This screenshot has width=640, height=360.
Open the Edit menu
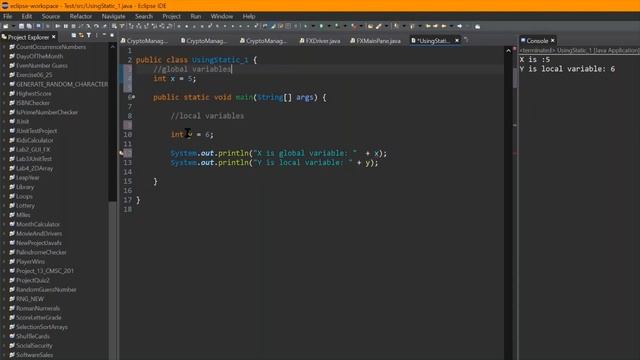tap(27, 16)
